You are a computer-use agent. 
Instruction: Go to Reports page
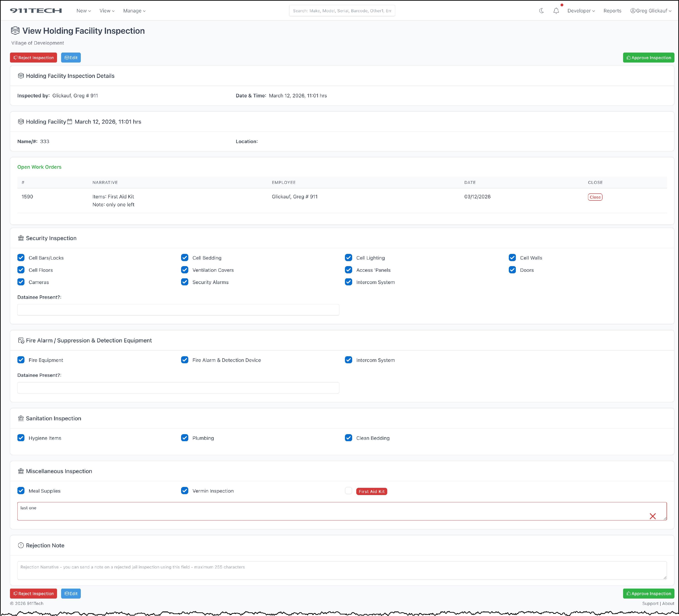point(612,11)
